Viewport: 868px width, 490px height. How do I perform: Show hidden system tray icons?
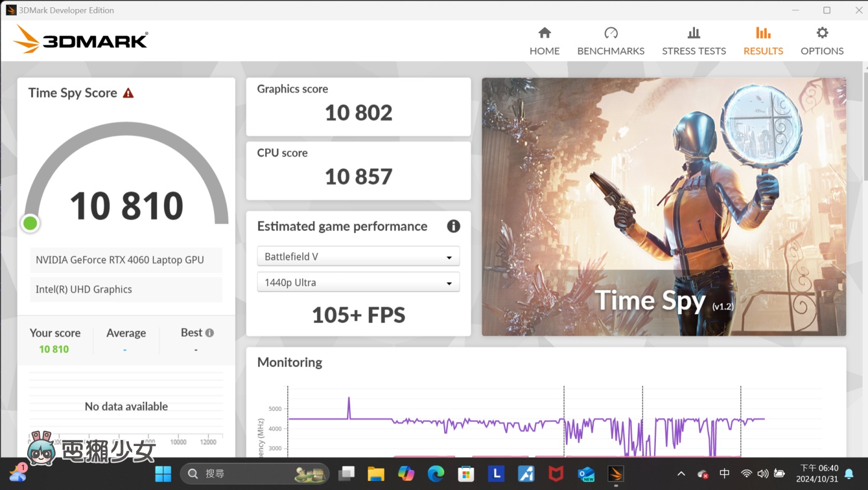pyautogui.click(x=681, y=474)
